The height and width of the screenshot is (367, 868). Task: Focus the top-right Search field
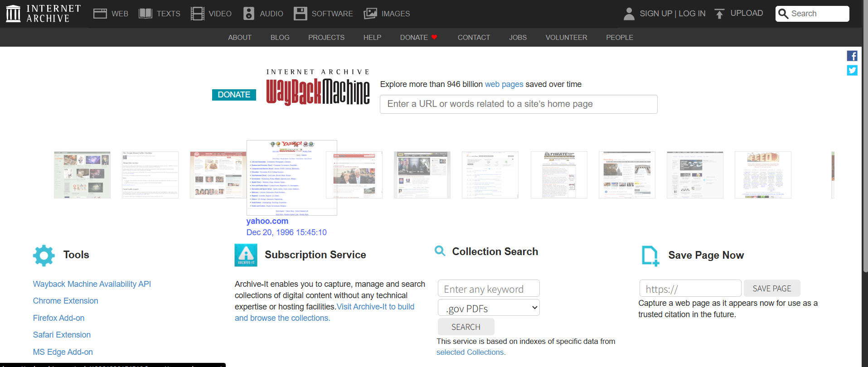point(812,14)
